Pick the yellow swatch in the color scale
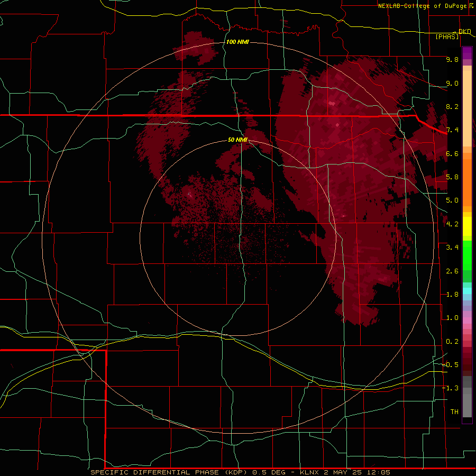476x476 pixels. (467, 226)
